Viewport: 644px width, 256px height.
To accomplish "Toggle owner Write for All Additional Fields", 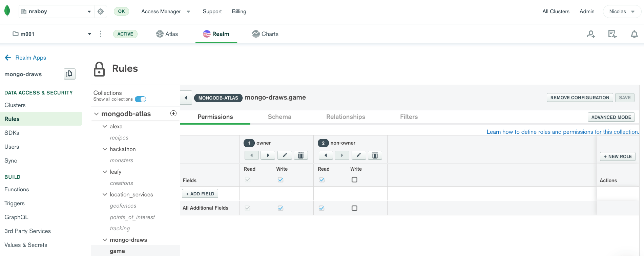I will [281, 208].
